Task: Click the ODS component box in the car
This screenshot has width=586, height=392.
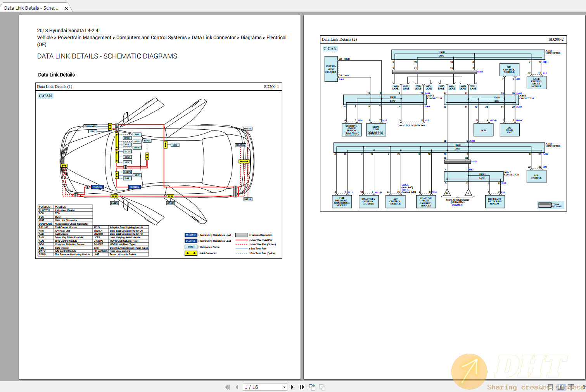Action: (175, 145)
